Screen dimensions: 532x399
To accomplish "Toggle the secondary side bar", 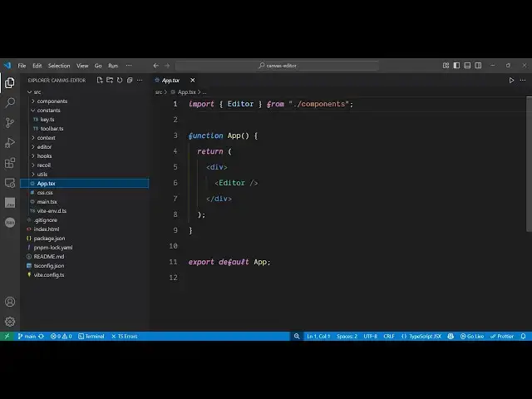I will pos(478,66).
